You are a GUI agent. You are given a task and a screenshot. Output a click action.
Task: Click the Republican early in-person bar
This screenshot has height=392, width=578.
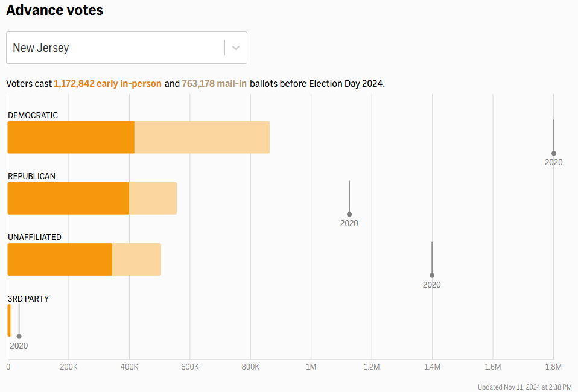coord(68,198)
